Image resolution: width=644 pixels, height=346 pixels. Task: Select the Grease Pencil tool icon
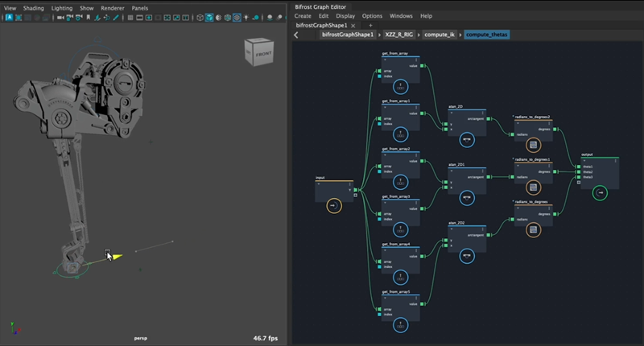(x=116, y=18)
